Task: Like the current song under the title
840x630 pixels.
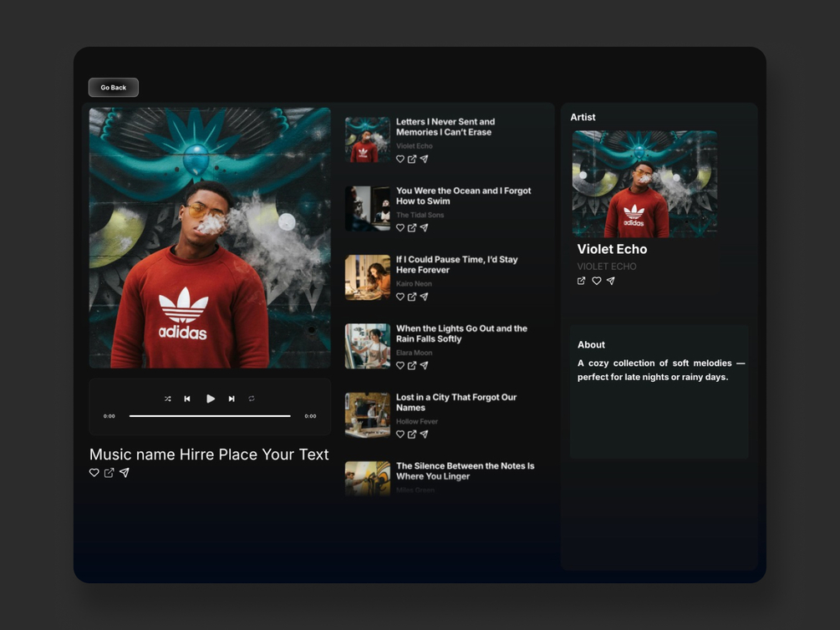Action: pyautogui.click(x=94, y=473)
